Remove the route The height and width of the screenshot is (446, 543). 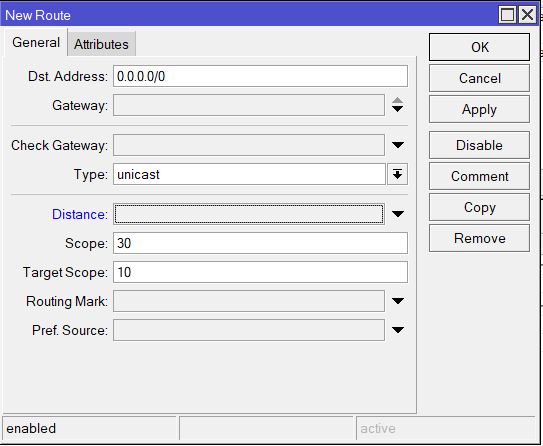click(479, 238)
